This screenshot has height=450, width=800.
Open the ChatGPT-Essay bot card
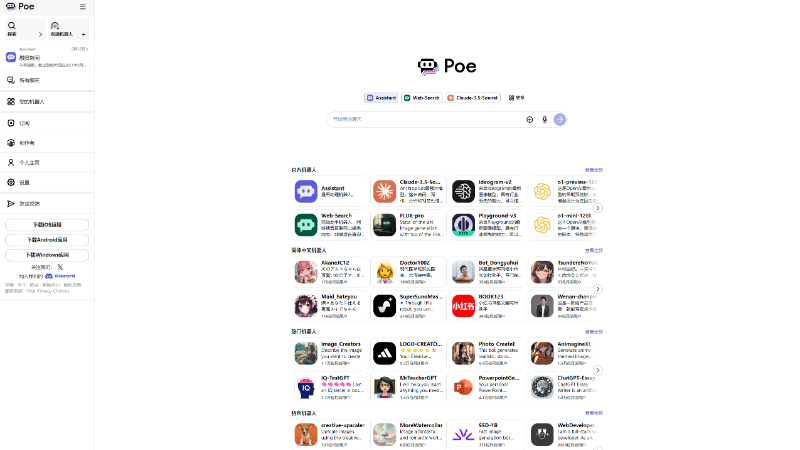tap(563, 387)
